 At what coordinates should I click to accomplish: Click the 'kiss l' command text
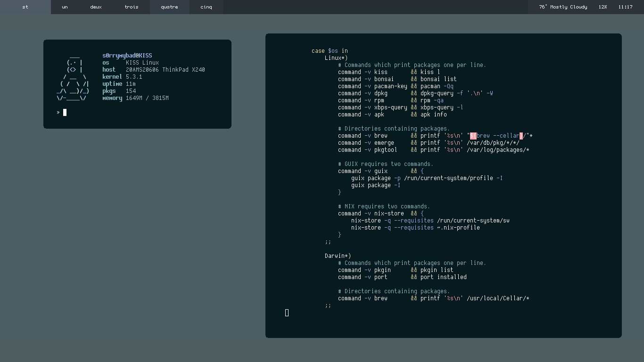(430, 72)
